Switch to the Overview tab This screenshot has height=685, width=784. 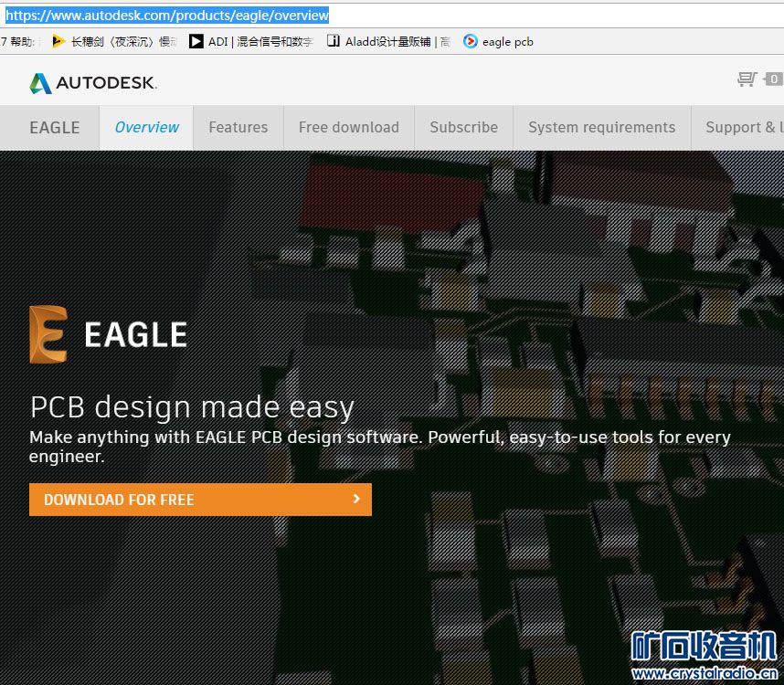[x=146, y=128]
